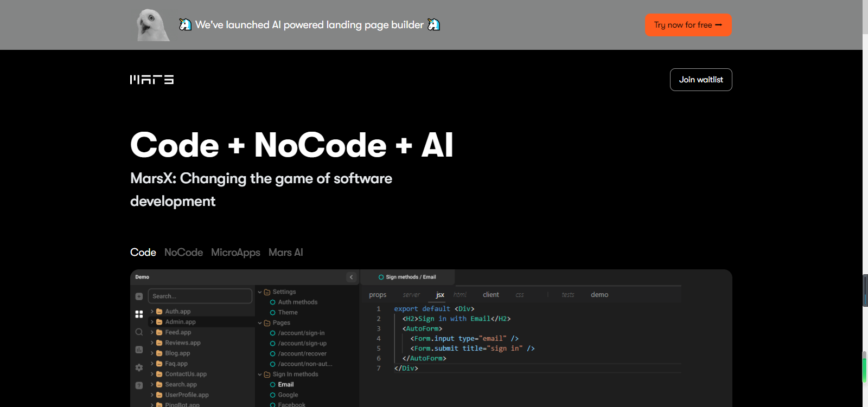This screenshot has height=407, width=868.
Task: Open the /account/non-aut... page item
Action: point(305,364)
